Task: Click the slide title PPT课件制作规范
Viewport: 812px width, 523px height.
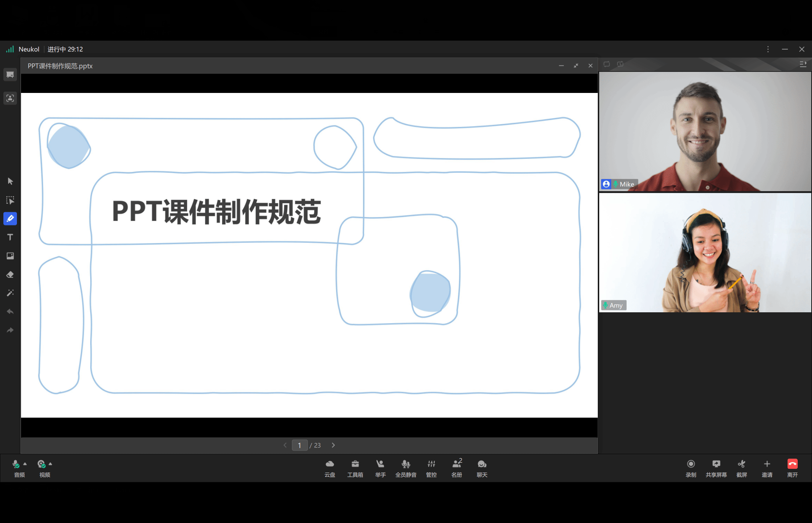Action: 217,211
